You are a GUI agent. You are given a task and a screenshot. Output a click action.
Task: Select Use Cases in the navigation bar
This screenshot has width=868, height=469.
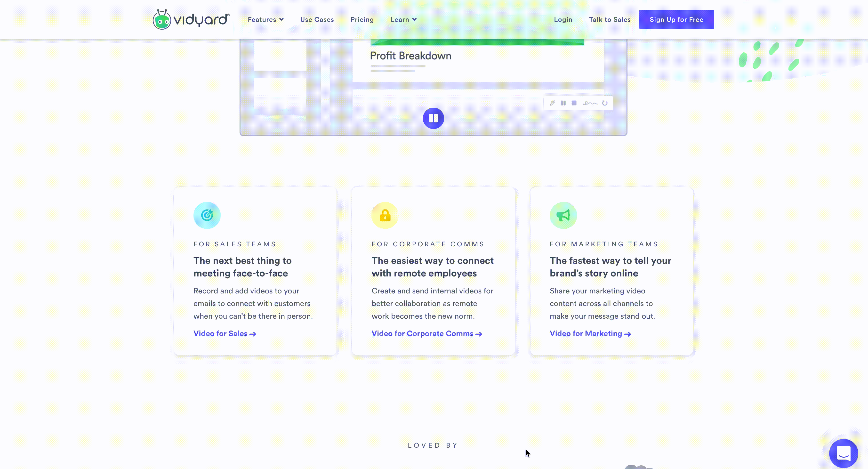click(317, 19)
